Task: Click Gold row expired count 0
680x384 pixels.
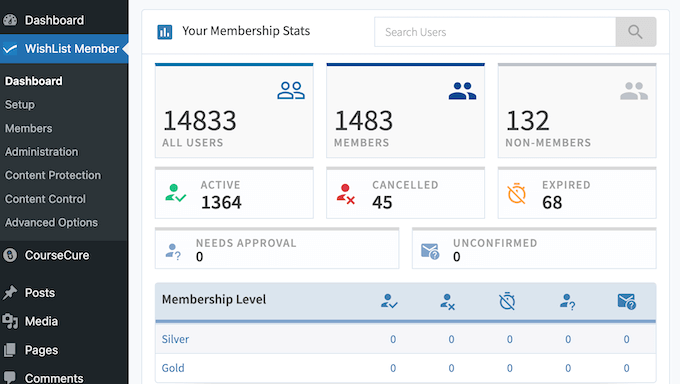Action: tap(510, 368)
